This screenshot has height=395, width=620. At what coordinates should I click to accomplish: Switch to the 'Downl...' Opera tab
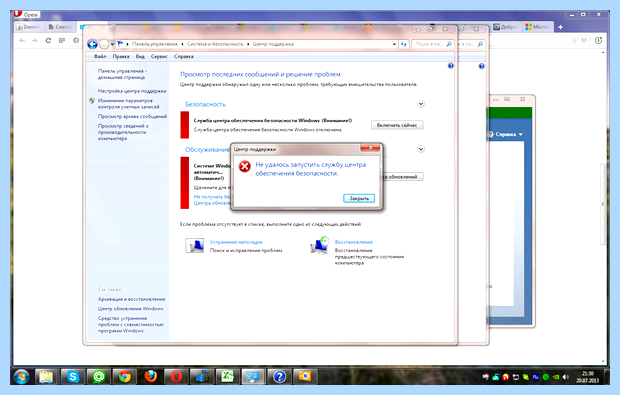[29, 27]
